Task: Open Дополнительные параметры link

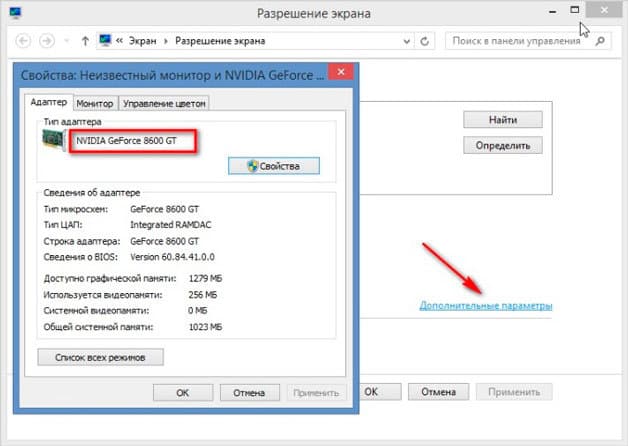Action: (486, 304)
